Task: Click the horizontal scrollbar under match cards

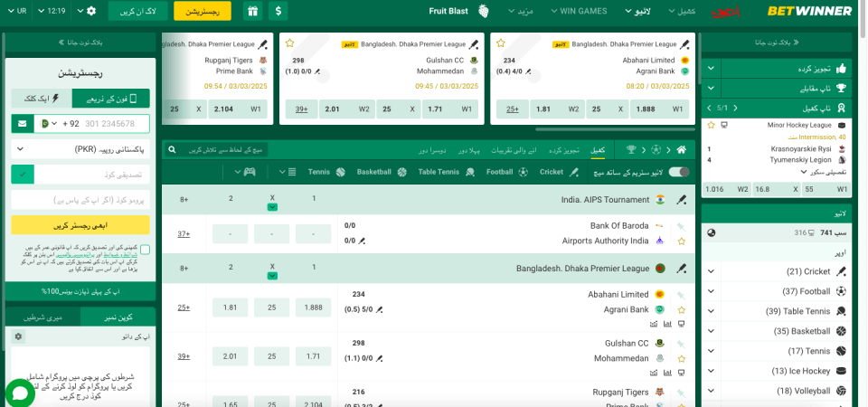Action: click(x=615, y=129)
